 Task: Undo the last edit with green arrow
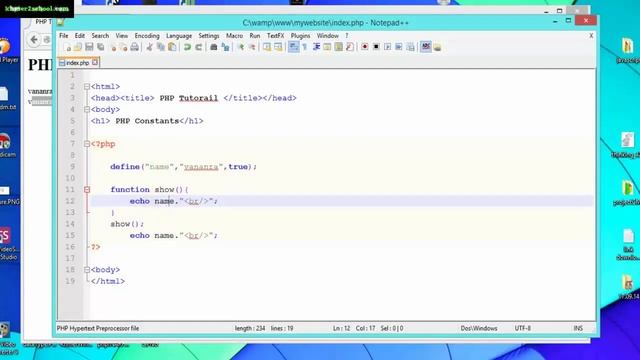187,47
